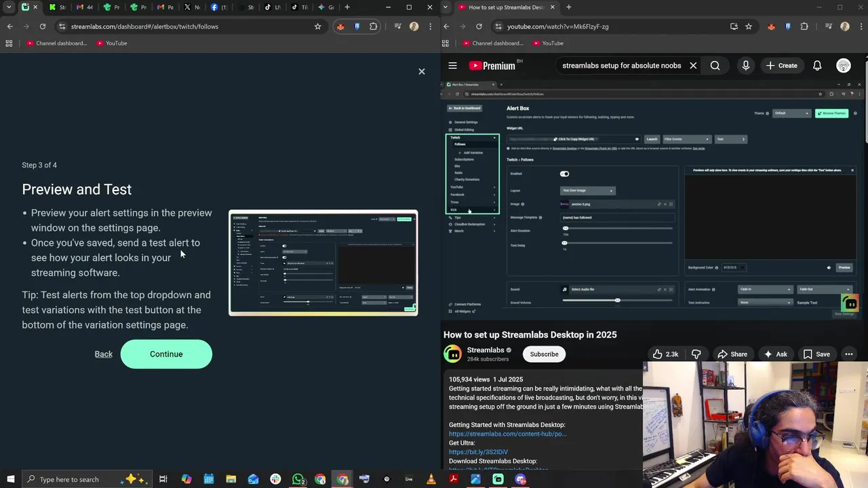Go to the YouTube Premium home logo

(x=492, y=66)
